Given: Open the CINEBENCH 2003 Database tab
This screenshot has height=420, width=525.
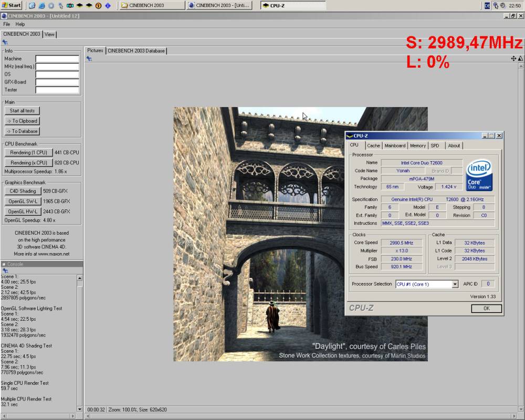Looking at the screenshot, I should pos(136,50).
